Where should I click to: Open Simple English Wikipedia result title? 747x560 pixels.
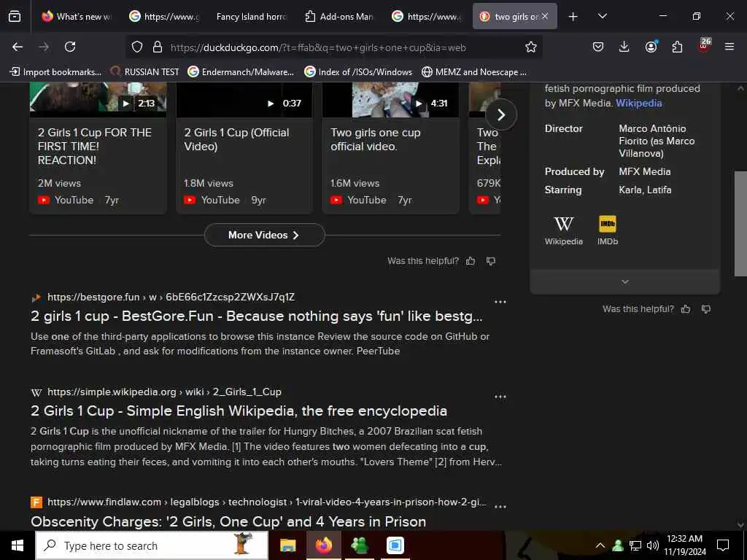click(x=239, y=411)
